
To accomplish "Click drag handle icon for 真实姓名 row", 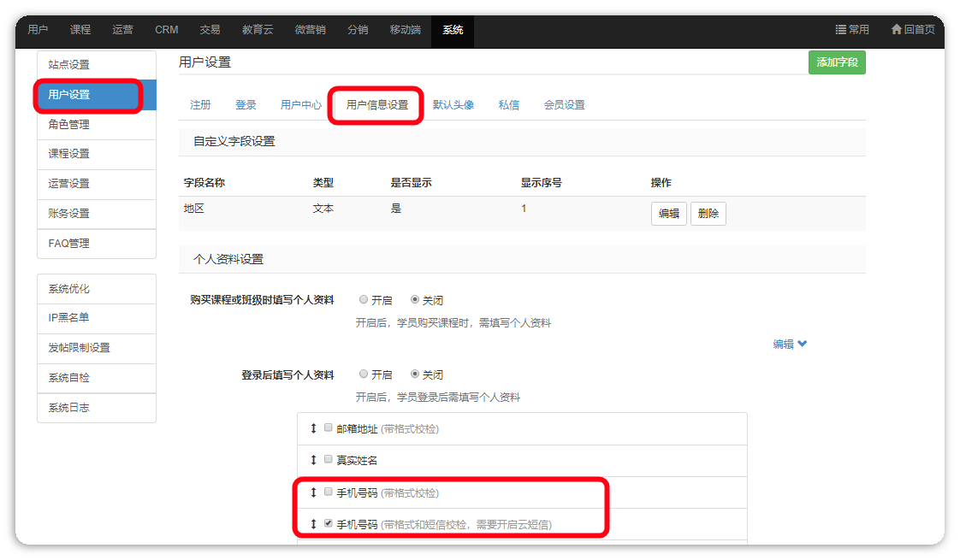I will tap(313, 460).
